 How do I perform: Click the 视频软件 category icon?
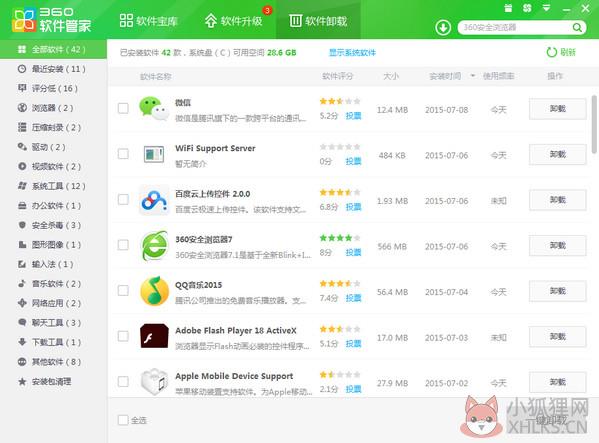[22, 166]
